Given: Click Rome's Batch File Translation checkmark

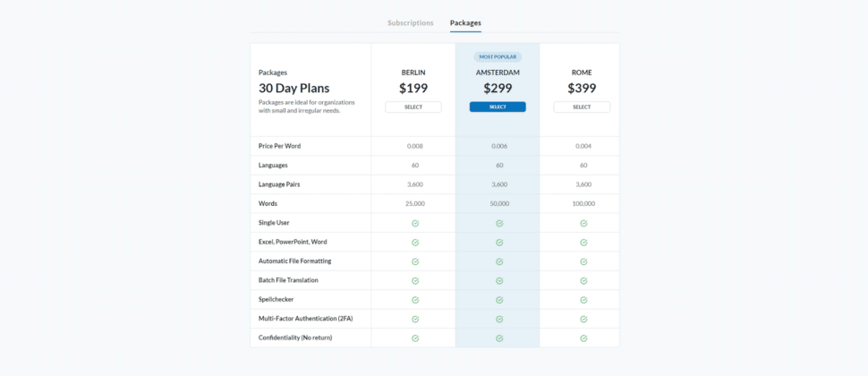Looking at the screenshot, I should (x=583, y=281).
